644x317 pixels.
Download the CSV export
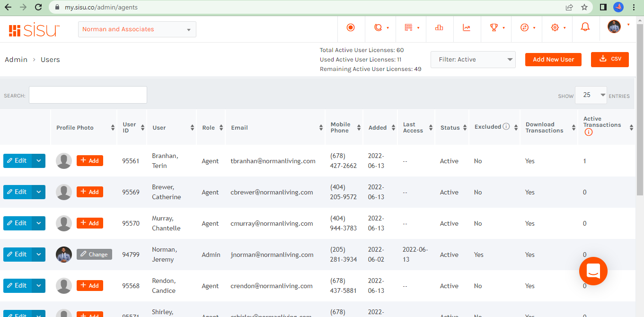[x=610, y=59]
